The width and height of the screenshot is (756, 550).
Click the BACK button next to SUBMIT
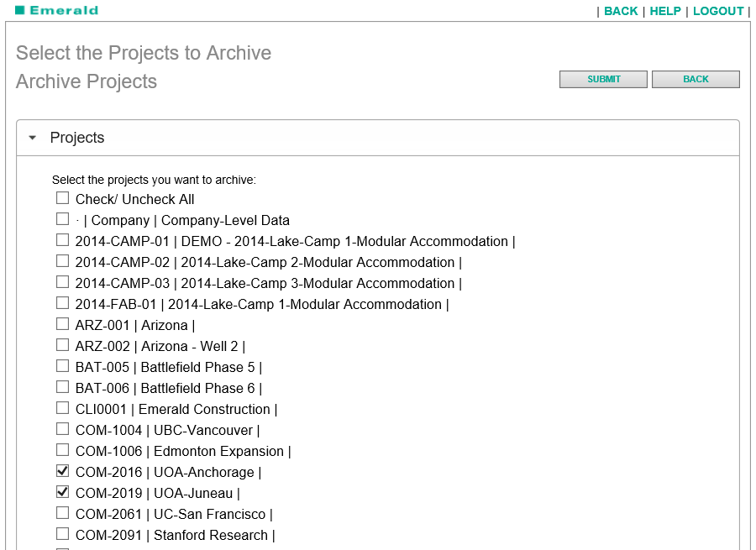[696, 78]
